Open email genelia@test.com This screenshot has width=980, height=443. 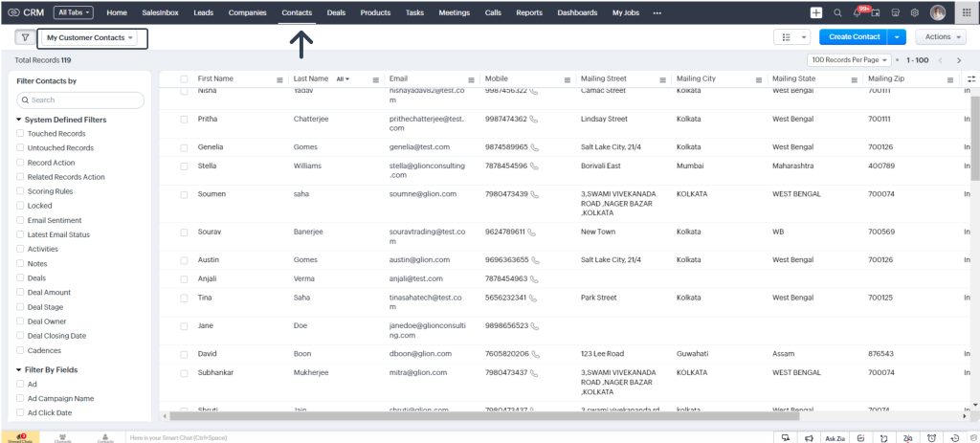(419, 147)
